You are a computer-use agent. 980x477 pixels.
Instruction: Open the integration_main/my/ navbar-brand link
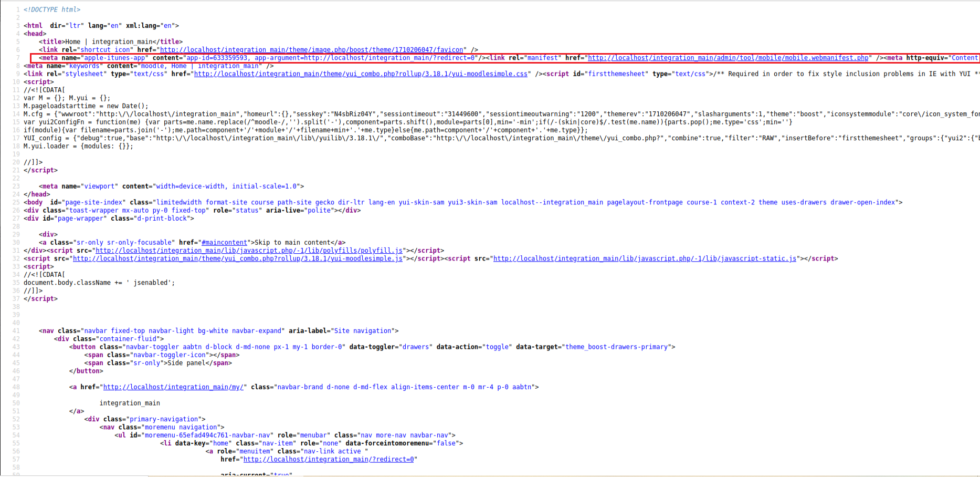pos(173,387)
